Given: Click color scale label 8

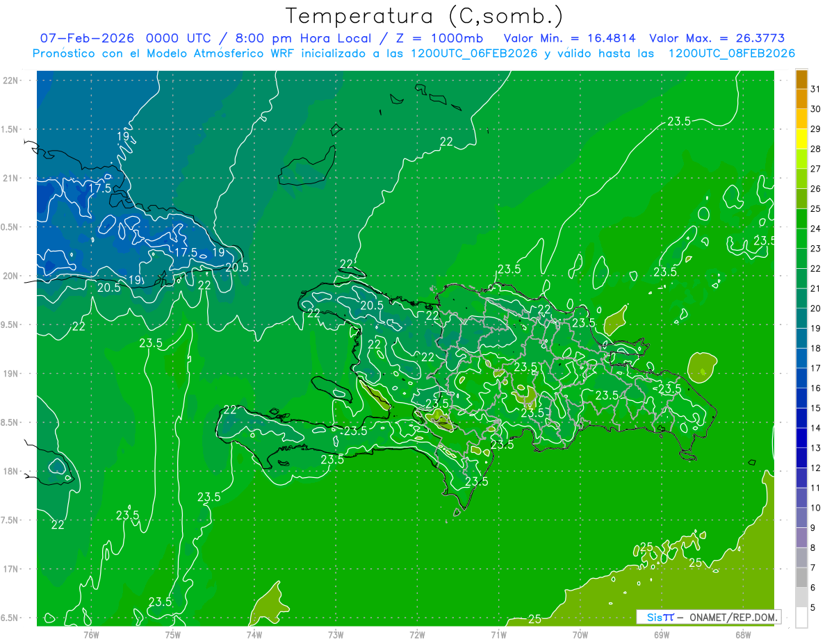Looking at the screenshot, I should pos(812,548).
